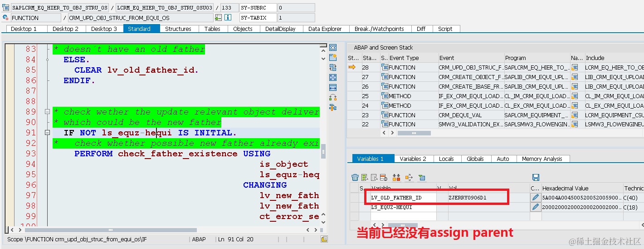This screenshot has height=249, width=644.
Task: Click the pencil icon for LS_EQUZ-HEQUI
Action: 536,207
